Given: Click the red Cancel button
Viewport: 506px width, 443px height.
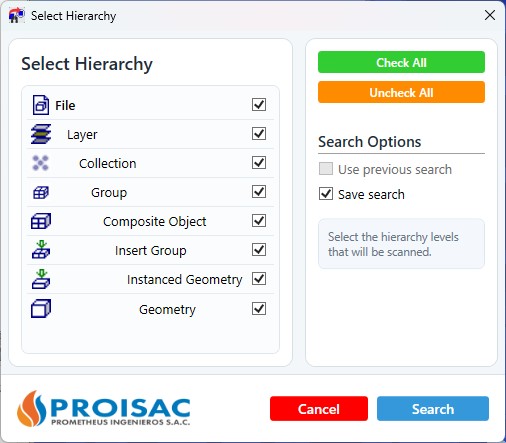Looking at the screenshot, I should (319, 409).
